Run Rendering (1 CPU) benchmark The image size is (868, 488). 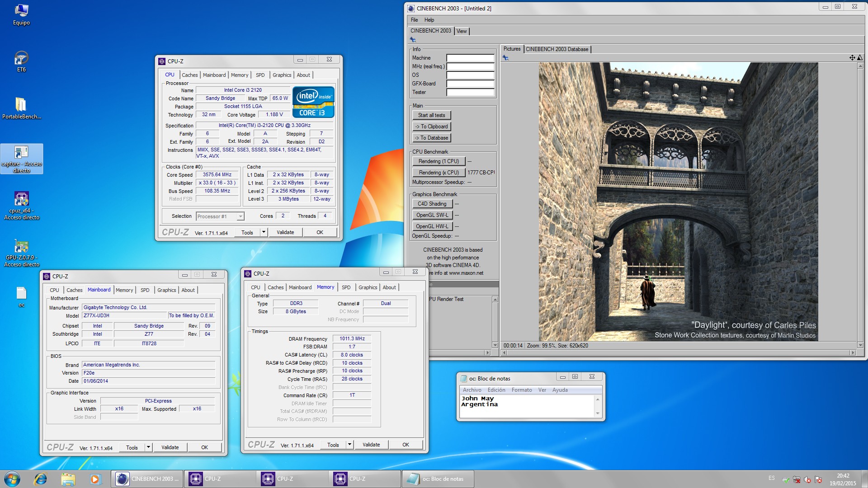[439, 161]
